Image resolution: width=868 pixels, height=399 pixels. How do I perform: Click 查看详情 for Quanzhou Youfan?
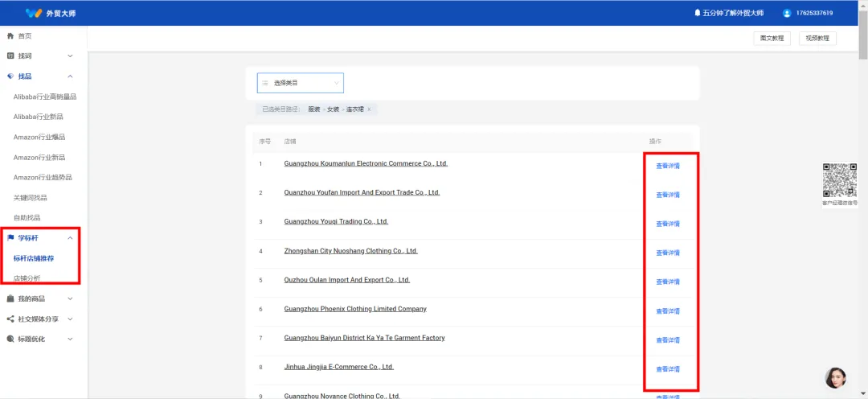(x=668, y=195)
